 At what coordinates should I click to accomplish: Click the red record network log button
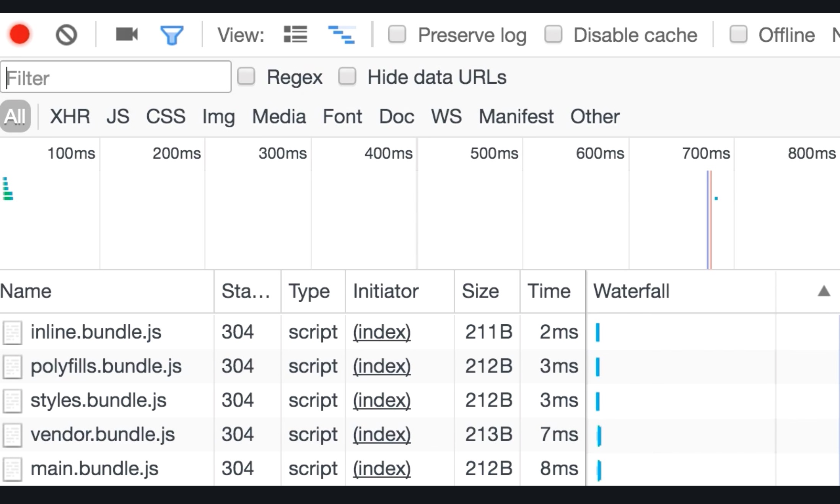[x=20, y=34]
